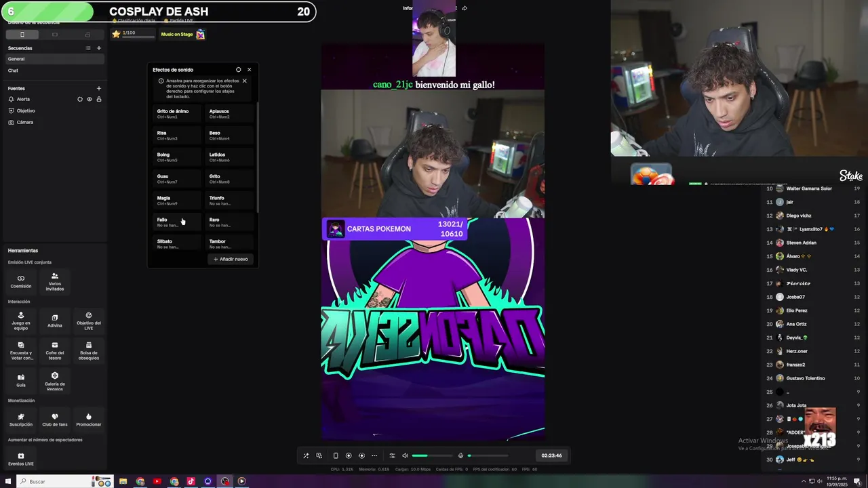Viewport: 868px width, 488px height.
Task: Open the three-dots more options menu
Action: 374,455
